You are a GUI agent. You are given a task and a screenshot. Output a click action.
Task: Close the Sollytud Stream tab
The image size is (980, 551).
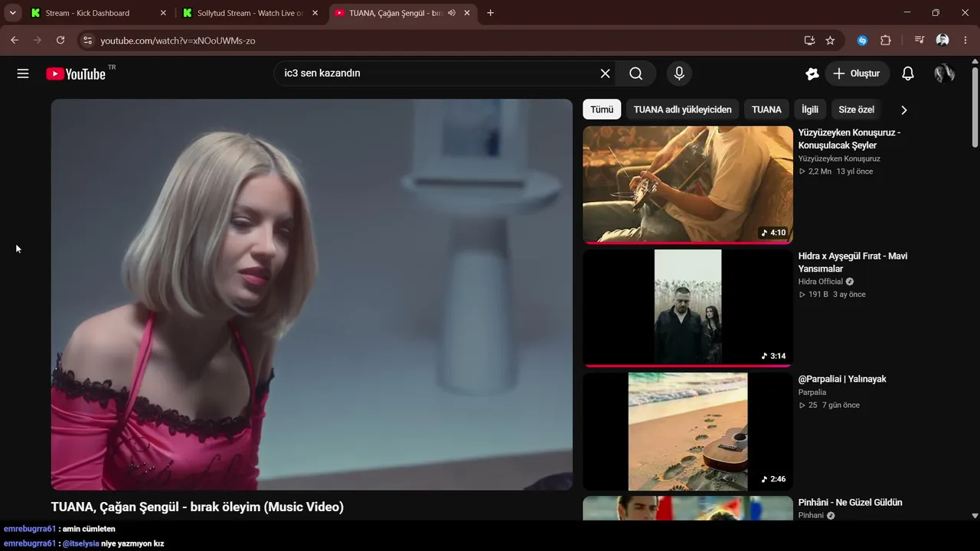[x=315, y=13]
